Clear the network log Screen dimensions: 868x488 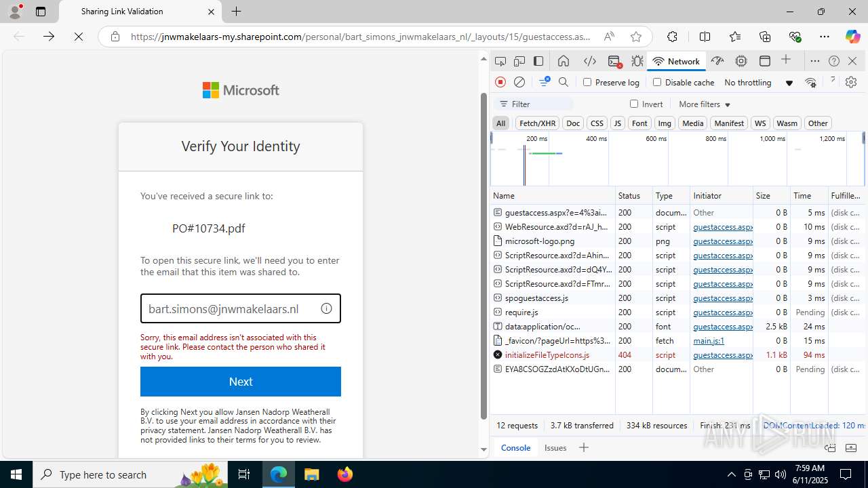tap(519, 82)
